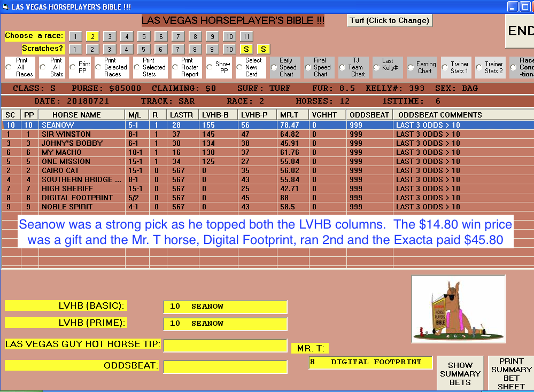This screenshot has width=534, height=392.
Task: Choose race 1 in the race row
Action: coord(75,36)
